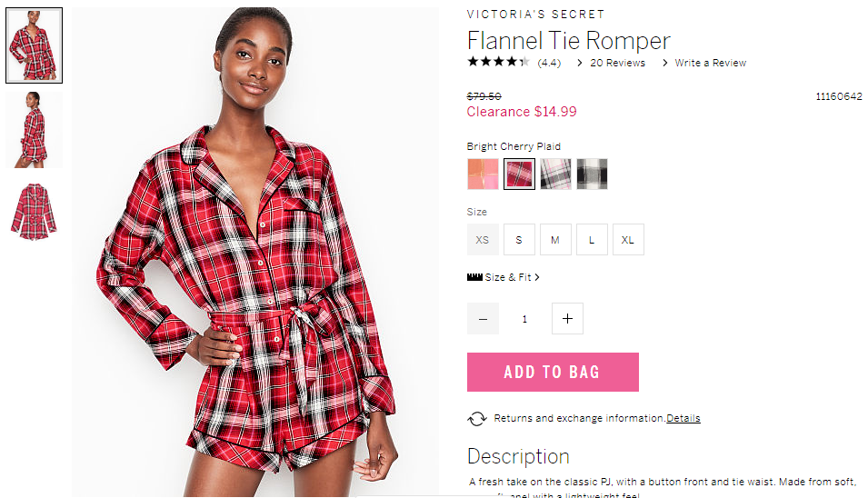The height and width of the screenshot is (498, 868).
Task: Select size XS
Action: pyautogui.click(x=483, y=240)
